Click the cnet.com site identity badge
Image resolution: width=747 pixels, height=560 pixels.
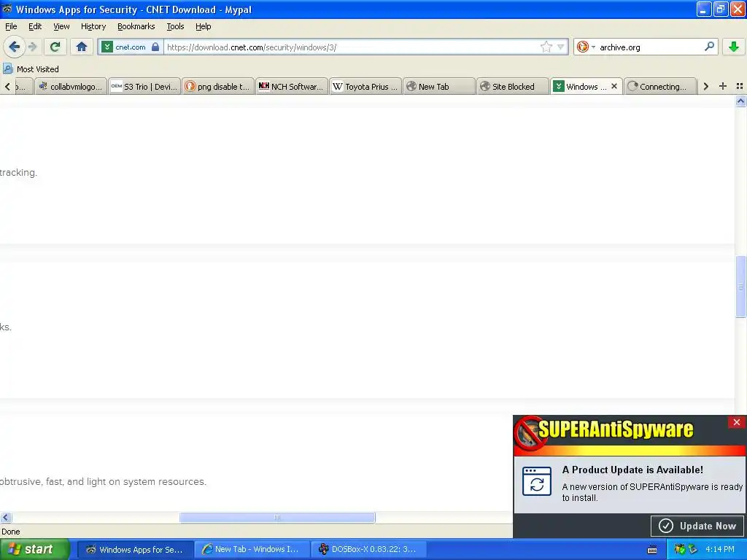[130, 47]
